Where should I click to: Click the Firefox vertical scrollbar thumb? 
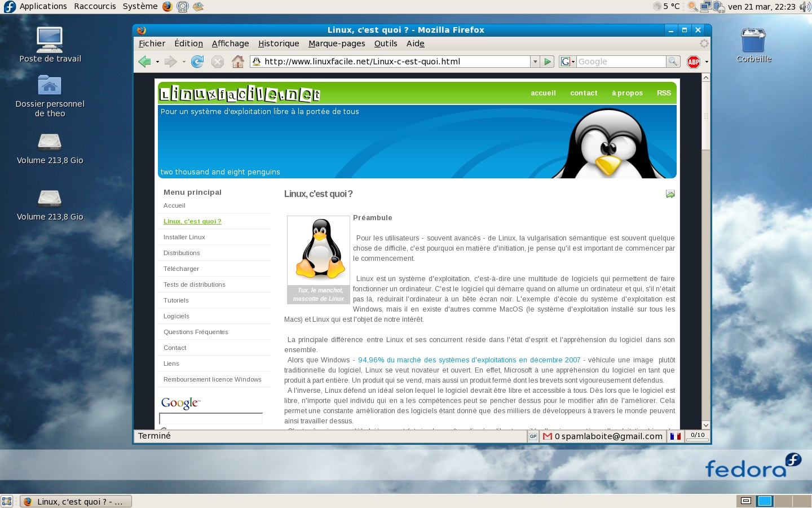[705, 116]
